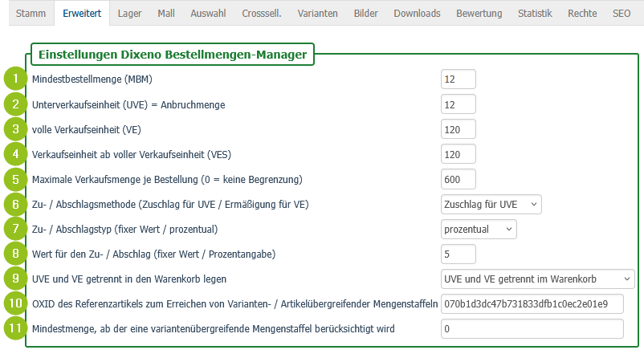Switch to the Crosssell. tab

262,13
